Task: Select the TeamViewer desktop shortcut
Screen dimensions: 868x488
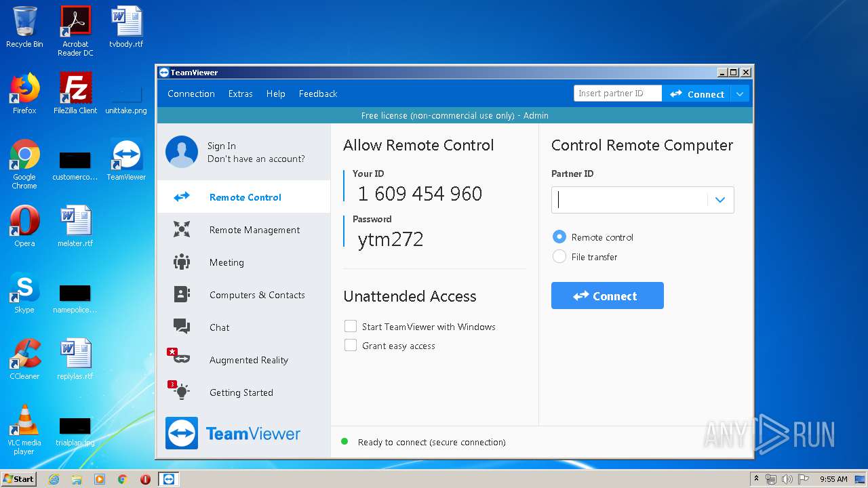Action: (126, 160)
